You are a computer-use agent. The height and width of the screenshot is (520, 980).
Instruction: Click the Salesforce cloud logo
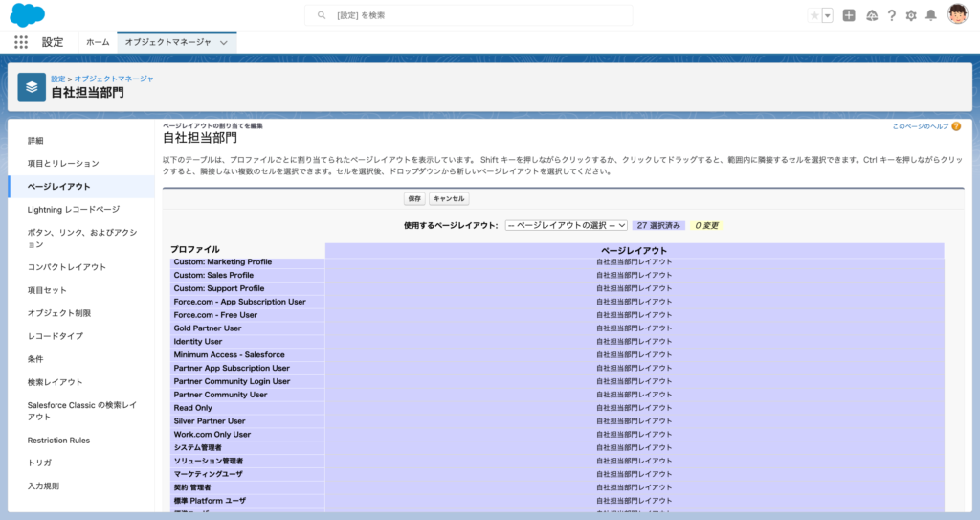pyautogui.click(x=28, y=14)
